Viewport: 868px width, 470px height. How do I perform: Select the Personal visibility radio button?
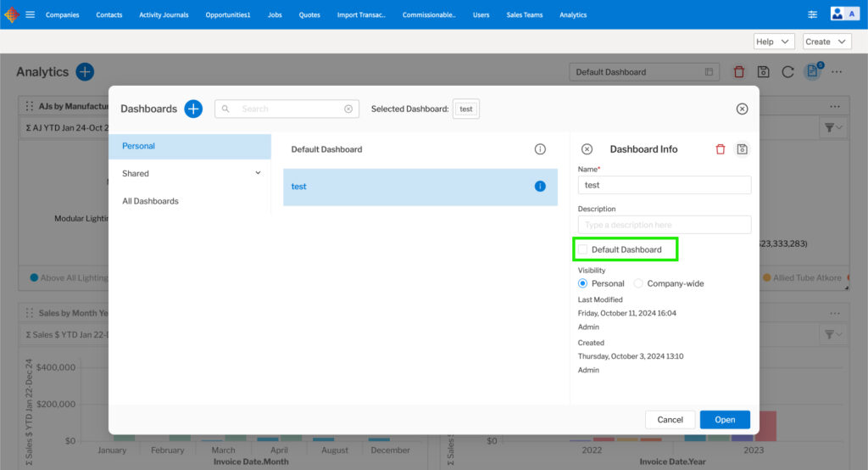(582, 283)
